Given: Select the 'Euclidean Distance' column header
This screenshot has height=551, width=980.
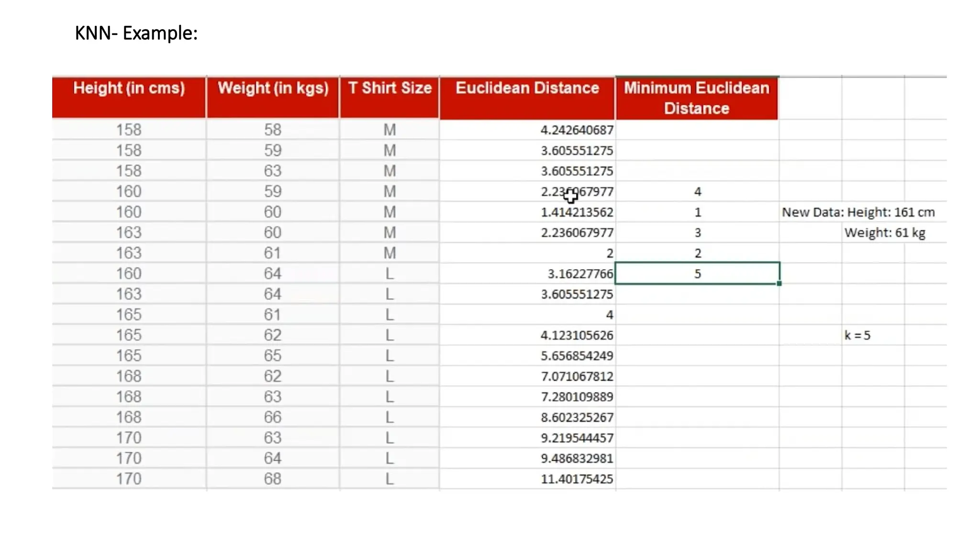Looking at the screenshot, I should coord(527,97).
